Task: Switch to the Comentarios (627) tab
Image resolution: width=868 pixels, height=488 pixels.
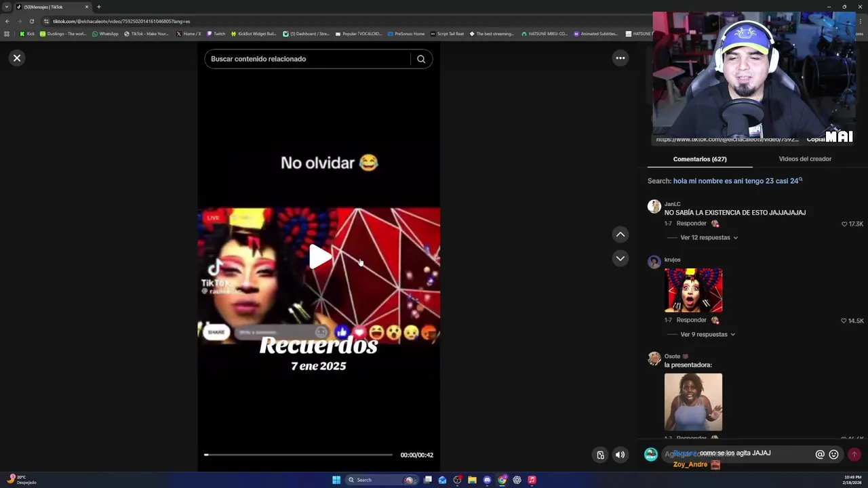Action: click(x=700, y=159)
